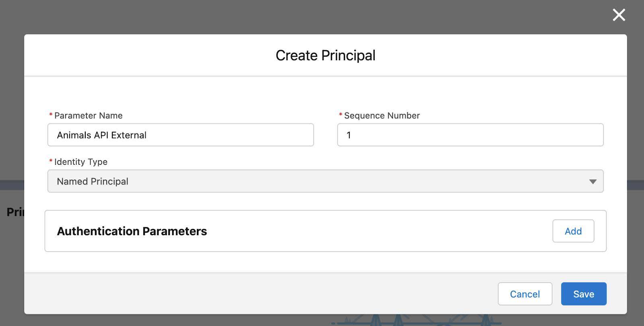The image size is (644, 326).
Task: Click the Authentication Parameters section header
Action: click(x=132, y=231)
